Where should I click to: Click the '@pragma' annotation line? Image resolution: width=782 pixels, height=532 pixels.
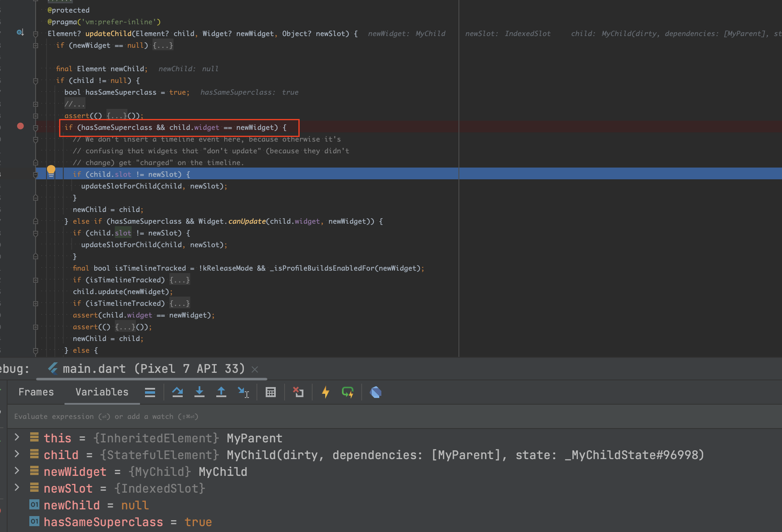click(104, 22)
